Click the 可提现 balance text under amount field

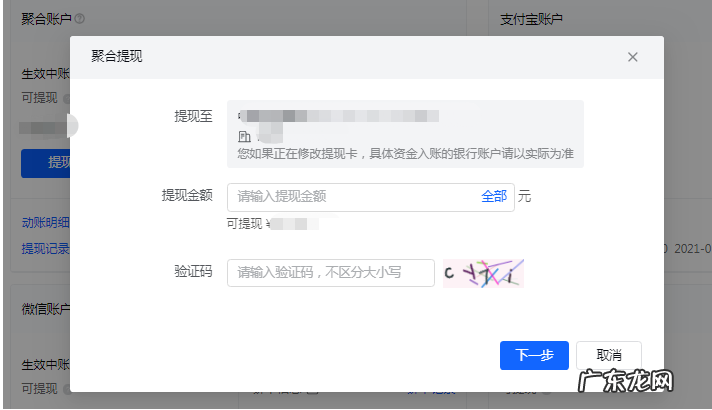(272, 223)
